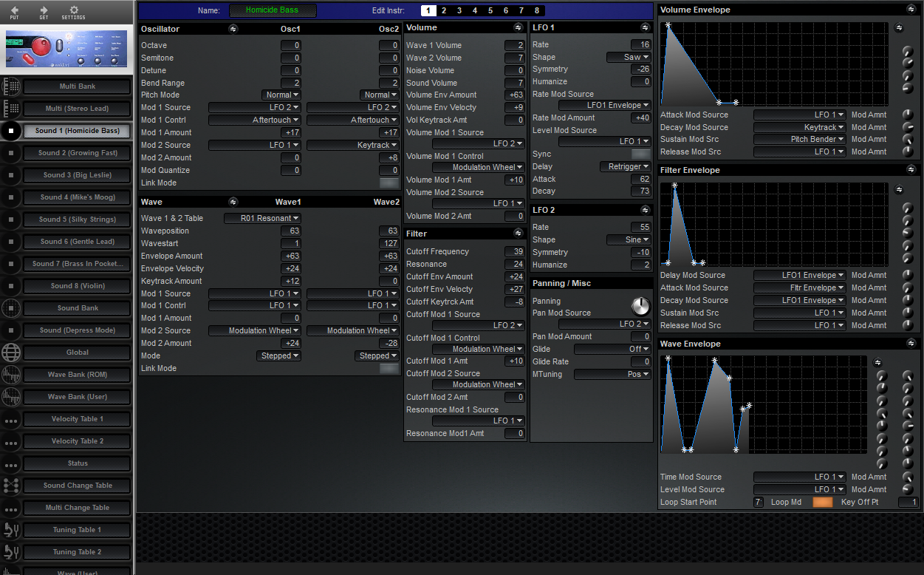Click the tuning fork icon beside Tuning Table 1
This screenshot has height=575, width=924.
click(x=11, y=530)
